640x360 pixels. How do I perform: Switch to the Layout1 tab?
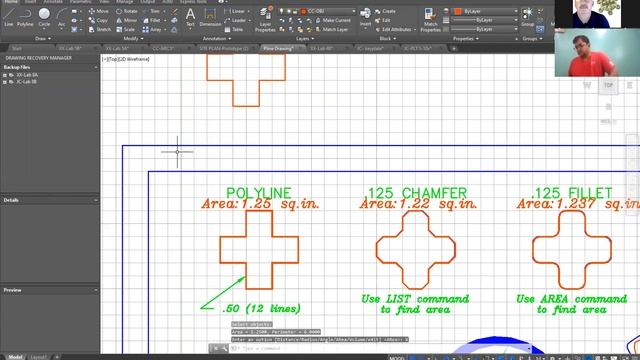tap(39, 357)
